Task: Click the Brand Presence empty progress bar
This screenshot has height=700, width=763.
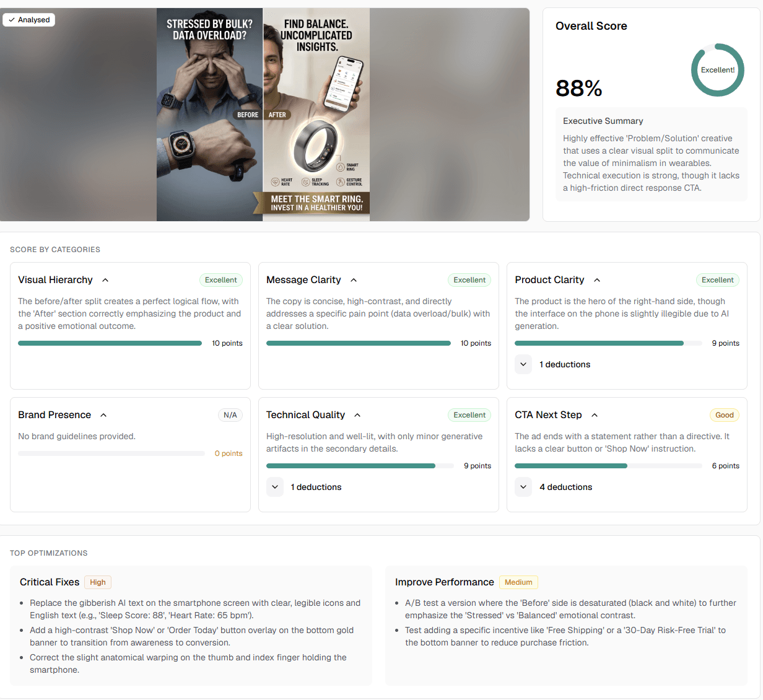Action: click(111, 453)
